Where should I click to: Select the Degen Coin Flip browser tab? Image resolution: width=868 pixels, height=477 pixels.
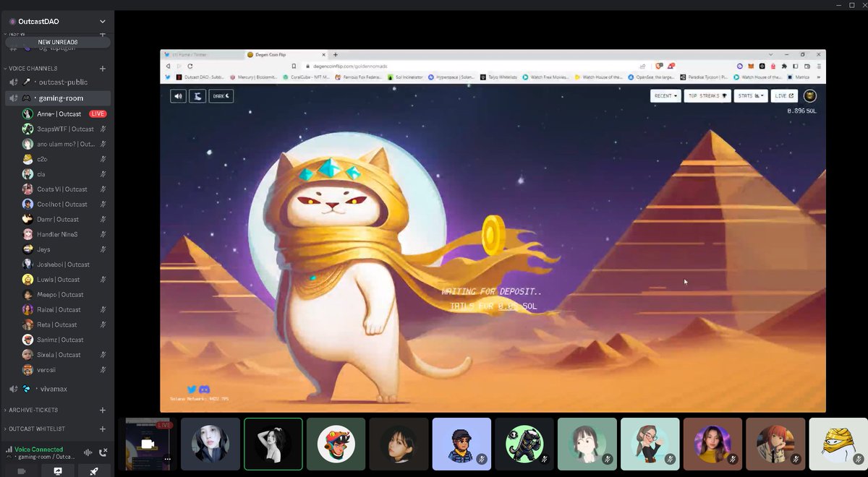click(x=286, y=54)
